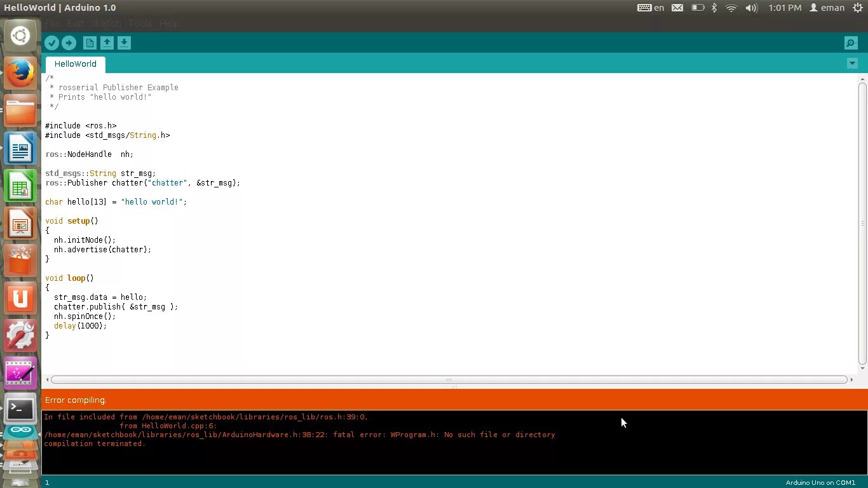Open the Files manager in launcher
The width and height of the screenshot is (868, 488).
click(20, 111)
